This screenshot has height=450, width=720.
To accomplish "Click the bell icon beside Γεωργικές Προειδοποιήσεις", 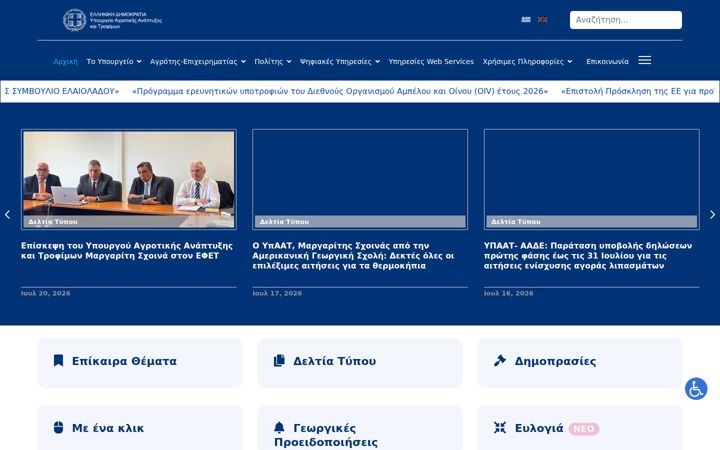I will point(279,428).
